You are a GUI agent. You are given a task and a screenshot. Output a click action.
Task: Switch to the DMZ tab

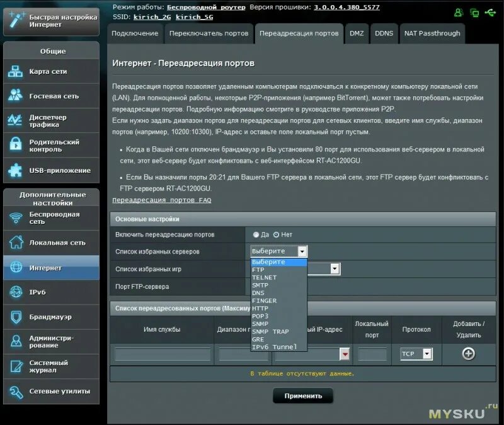click(357, 33)
